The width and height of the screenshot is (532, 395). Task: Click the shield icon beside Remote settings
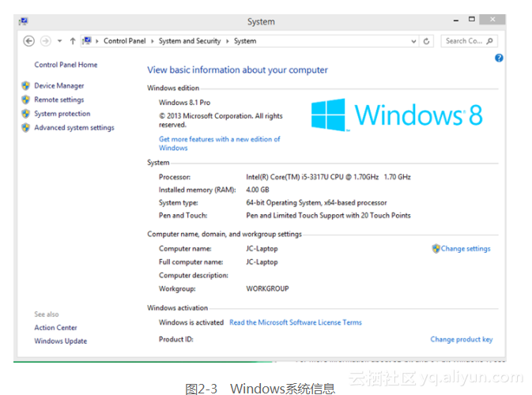tap(26, 100)
